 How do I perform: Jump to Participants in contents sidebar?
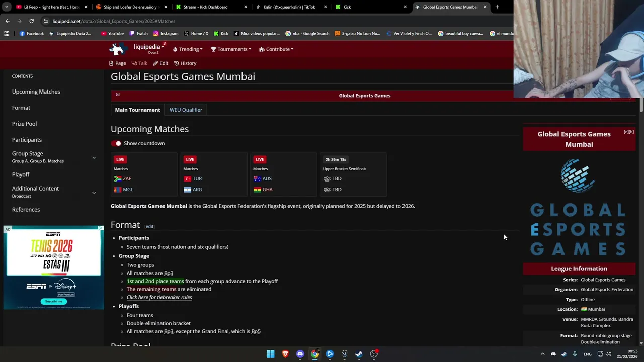click(27, 140)
